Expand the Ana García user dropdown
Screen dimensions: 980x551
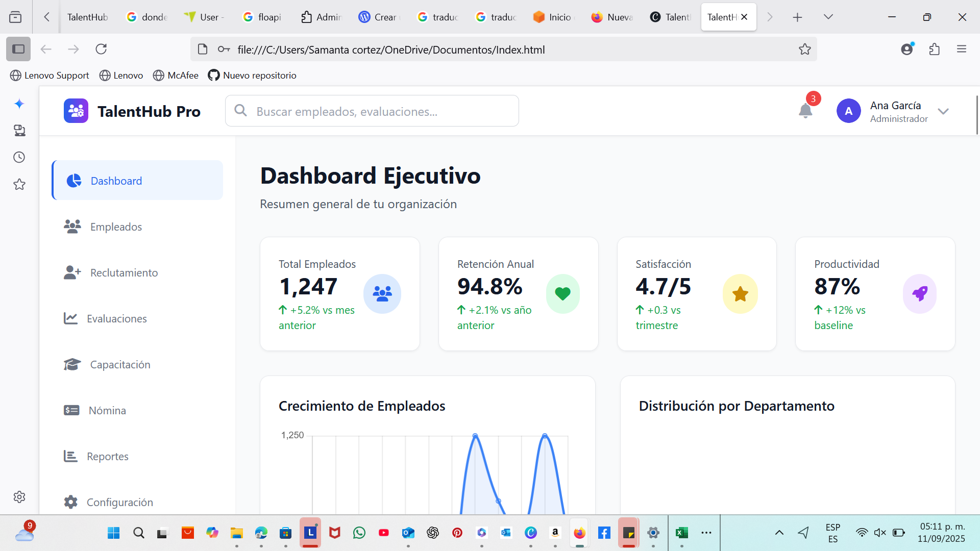[943, 111]
